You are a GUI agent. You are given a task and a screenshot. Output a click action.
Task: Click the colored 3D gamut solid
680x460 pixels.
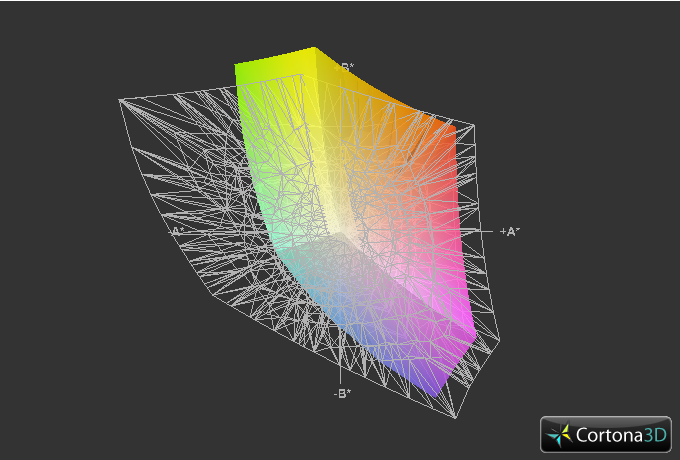click(356, 221)
